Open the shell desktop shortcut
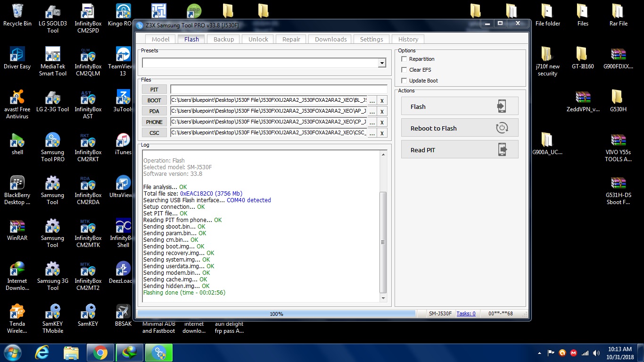 (x=17, y=144)
